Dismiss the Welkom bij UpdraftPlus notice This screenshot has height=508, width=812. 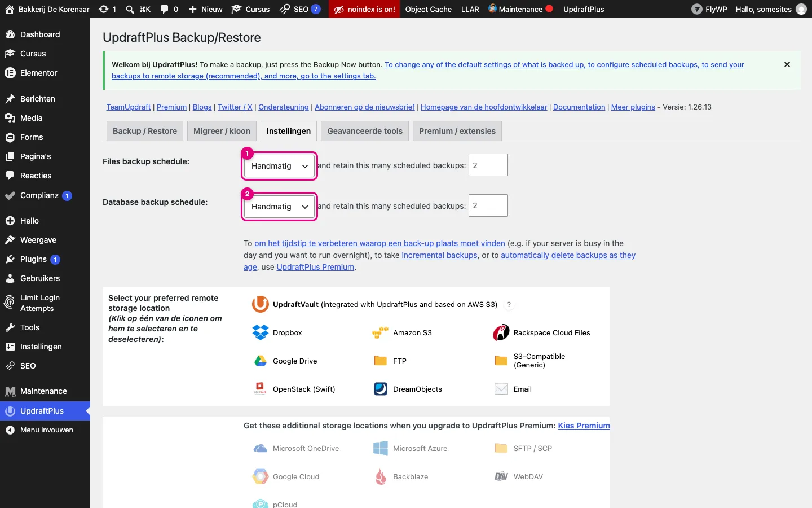click(787, 64)
